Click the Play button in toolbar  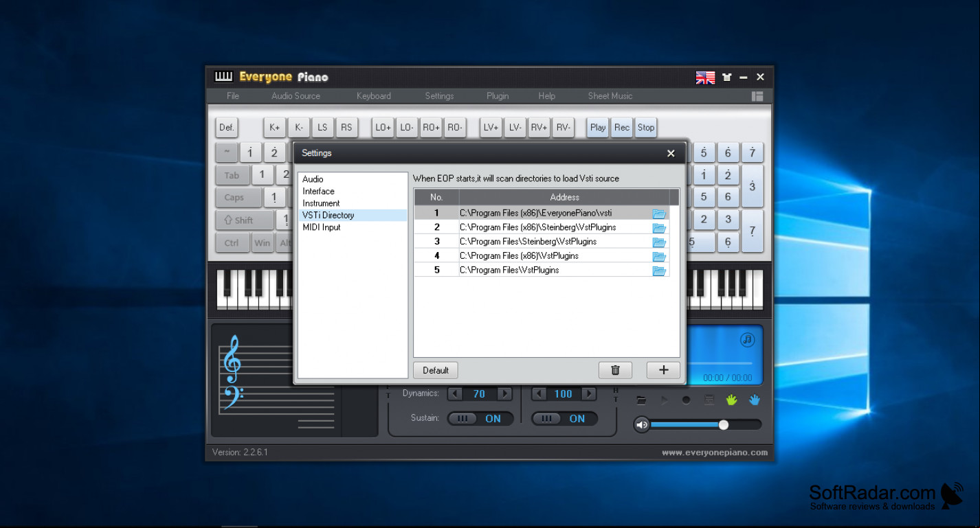point(598,127)
